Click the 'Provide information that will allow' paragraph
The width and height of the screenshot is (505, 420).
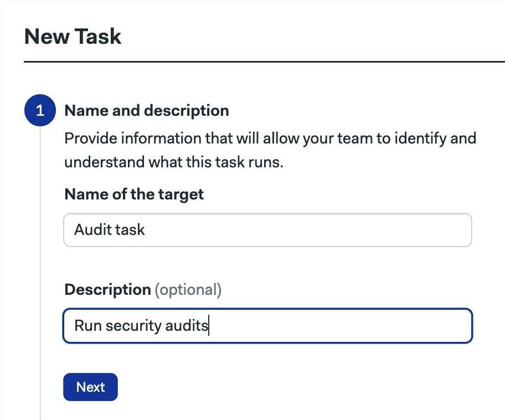(270, 150)
